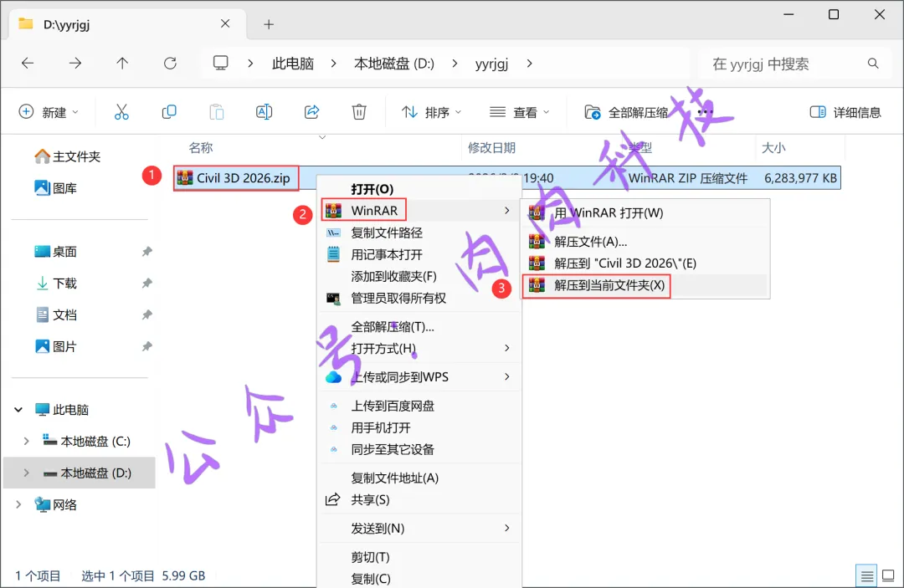Choose 同步至其它设备 in context menu
904x588 pixels.
(x=419, y=450)
